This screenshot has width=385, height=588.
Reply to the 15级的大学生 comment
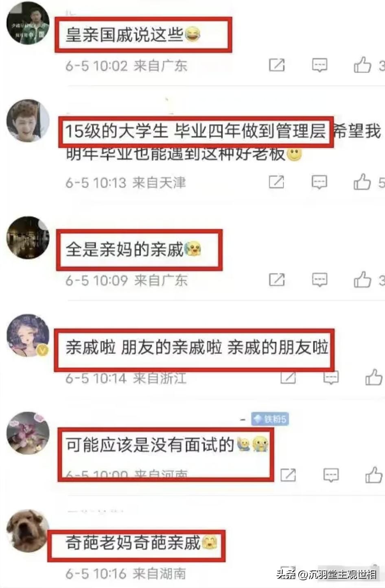click(319, 182)
